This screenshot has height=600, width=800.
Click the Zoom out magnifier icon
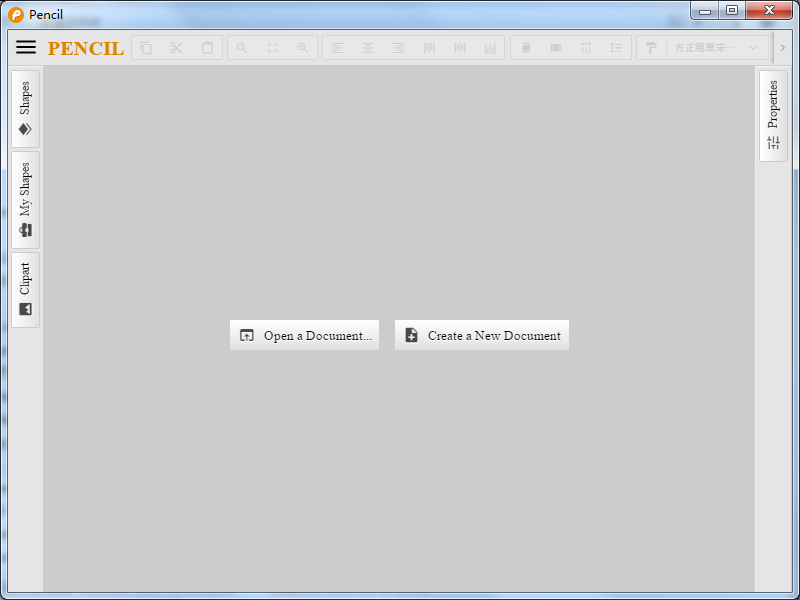pyautogui.click(x=242, y=48)
